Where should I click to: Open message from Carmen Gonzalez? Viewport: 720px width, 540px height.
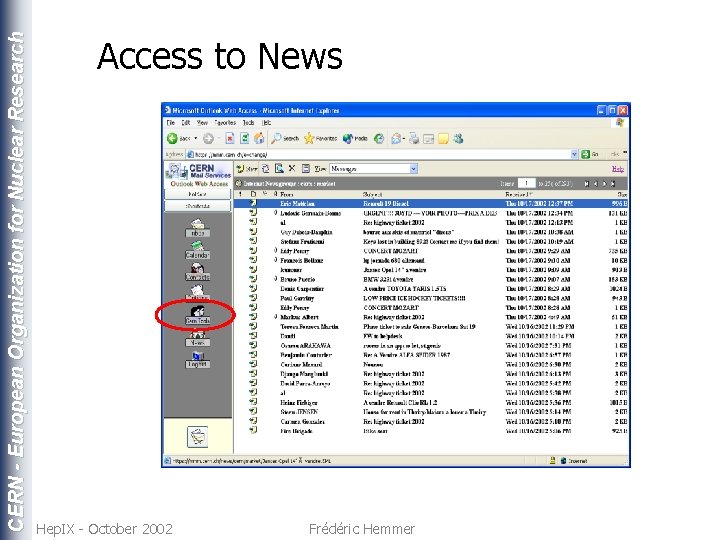(431, 422)
